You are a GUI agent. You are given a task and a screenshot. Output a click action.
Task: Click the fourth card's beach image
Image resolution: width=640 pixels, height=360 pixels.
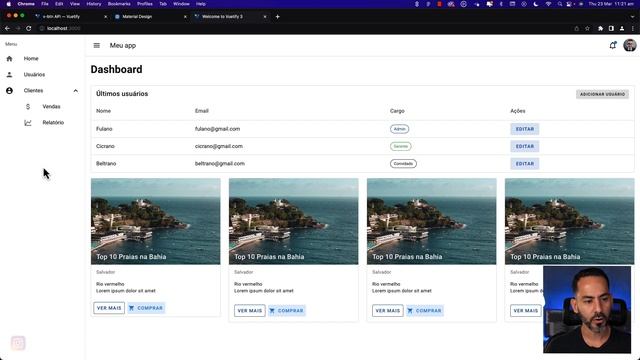pyautogui.click(x=569, y=221)
